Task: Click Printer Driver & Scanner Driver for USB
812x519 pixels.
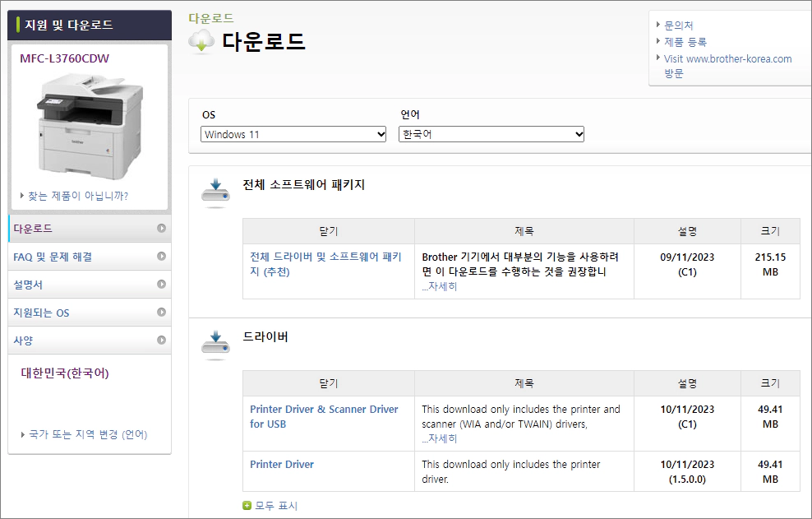Action: point(324,416)
